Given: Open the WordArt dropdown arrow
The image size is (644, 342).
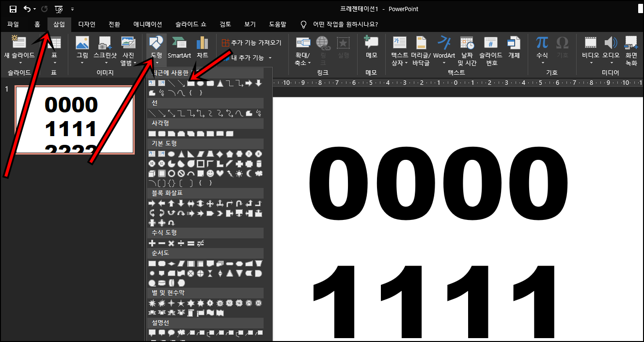Looking at the screenshot, I should click(x=444, y=63).
